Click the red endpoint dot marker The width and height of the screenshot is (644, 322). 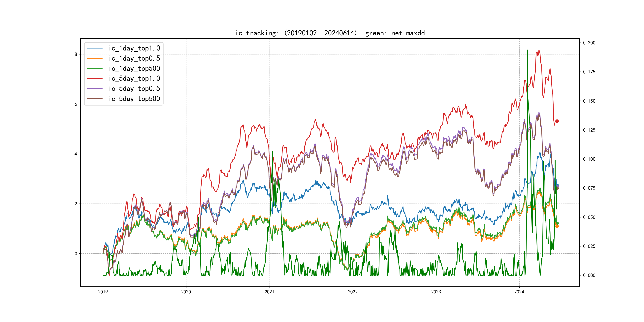(557, 121)
